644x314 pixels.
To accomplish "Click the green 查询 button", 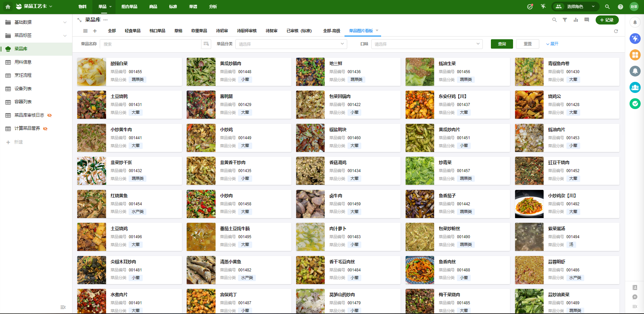I will [502, 44].
